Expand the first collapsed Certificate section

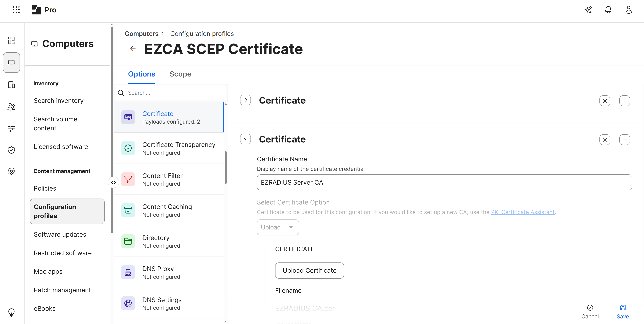pos(245,100)
